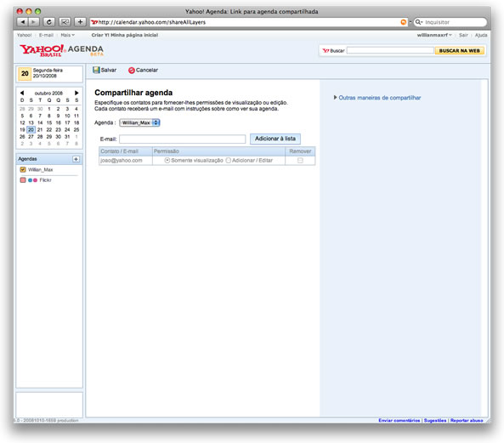This screenshot has height=443, width=504.
Task: Click the browser Back arrow button
Action: [x=22, y=22]
